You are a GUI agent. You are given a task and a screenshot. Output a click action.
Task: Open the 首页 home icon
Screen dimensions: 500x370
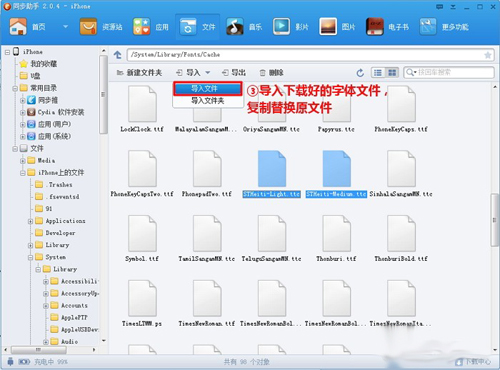[x=18, y=27]
